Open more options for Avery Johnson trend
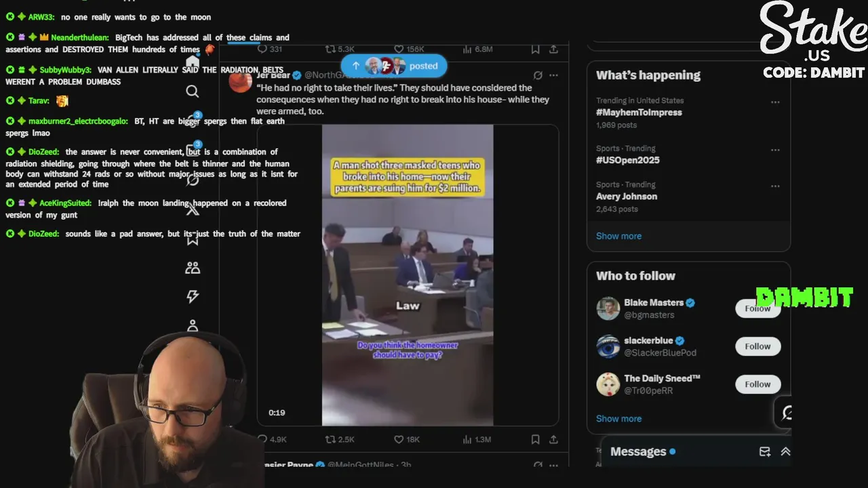Viewport: 868px width, 488px height. tap(775, 186)
